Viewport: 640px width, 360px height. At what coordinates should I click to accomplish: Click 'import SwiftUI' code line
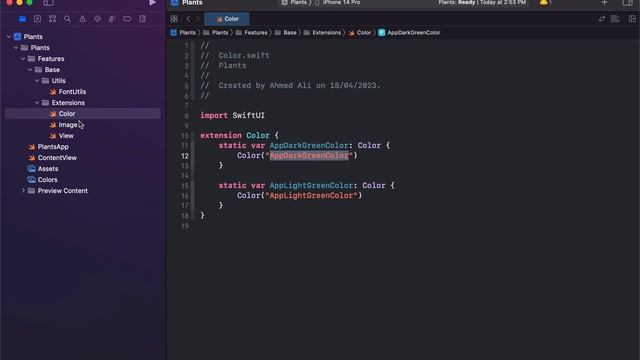[x=232, y=116]
